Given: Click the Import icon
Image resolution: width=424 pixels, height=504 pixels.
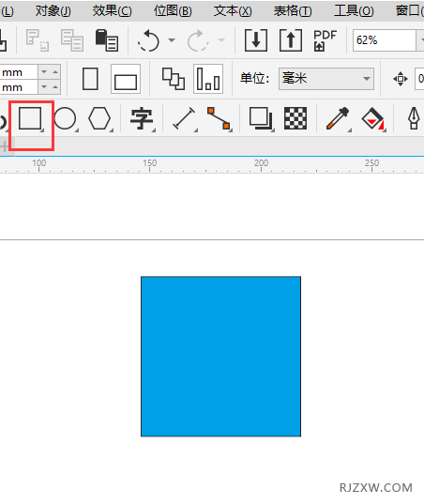Looking at the screenshot, I should pos(256,40).
